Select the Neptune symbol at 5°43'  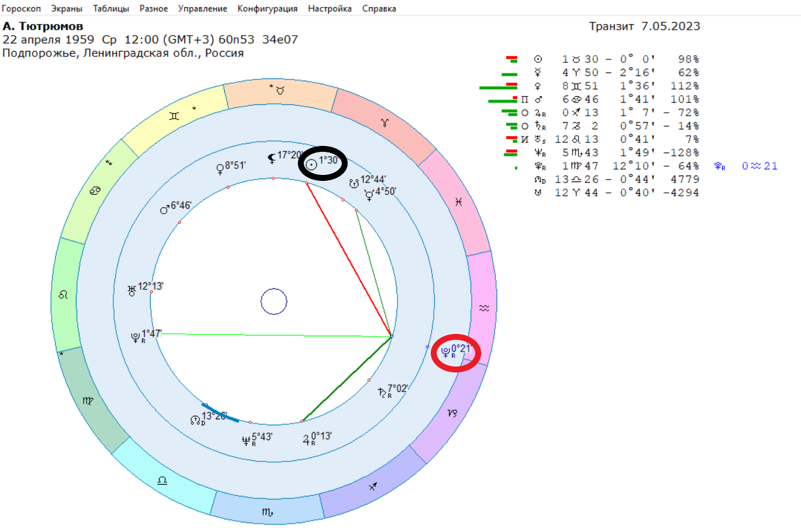pos(246,441)
